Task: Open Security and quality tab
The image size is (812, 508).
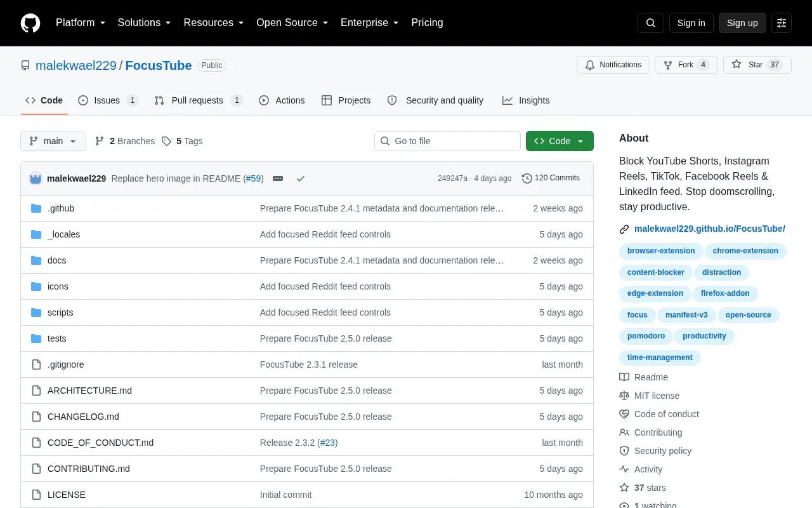Action: pyautogui.click(x=436, y=100)
